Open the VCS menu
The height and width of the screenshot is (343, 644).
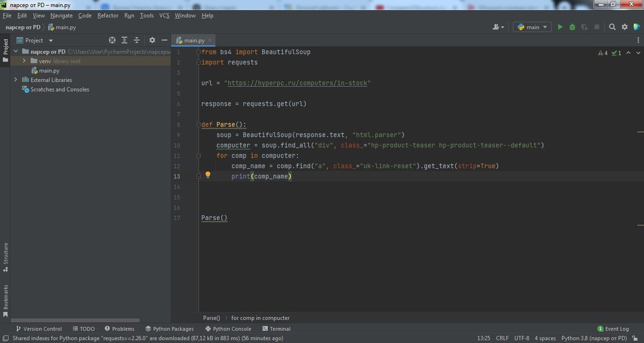tap(164, 16)
